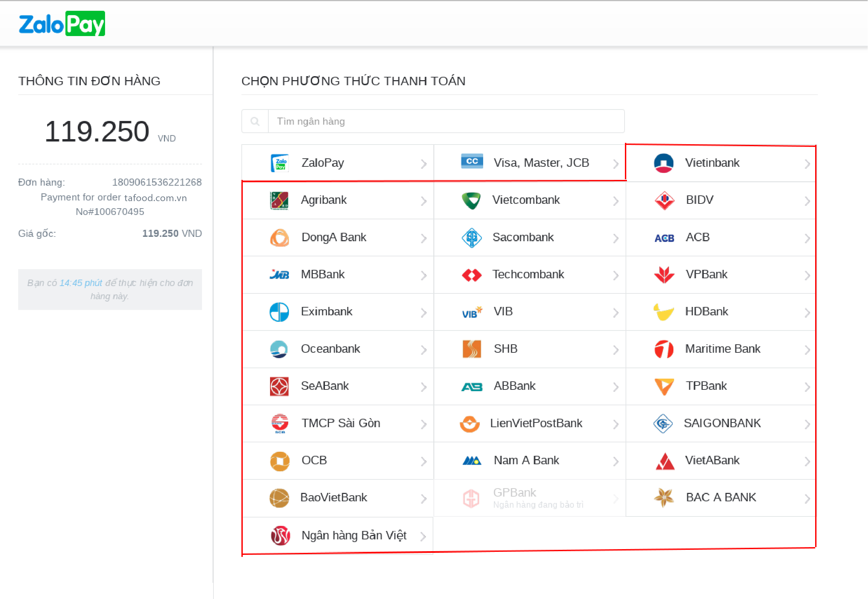Select the MBBank logo

(x=279, y=274)
